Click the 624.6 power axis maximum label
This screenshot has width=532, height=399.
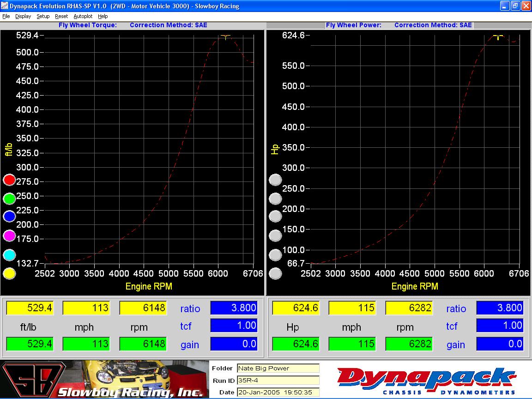pyautogui.click(x=293, y=35)
